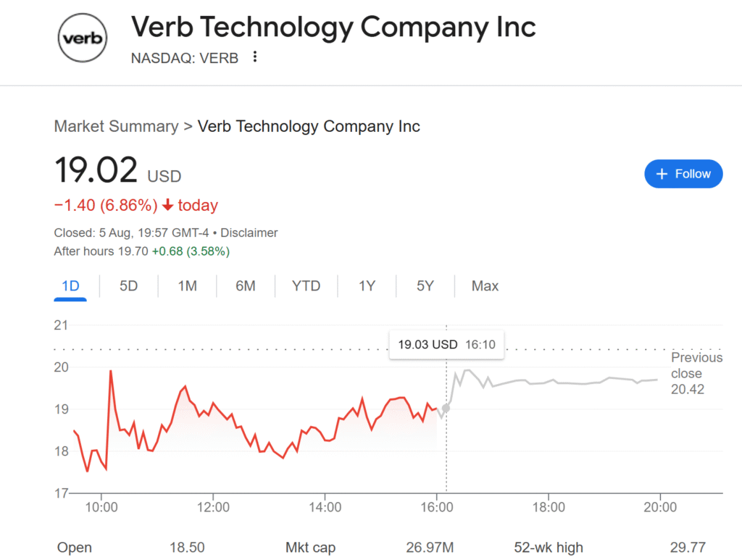
Task: Open the three-dot more options menu
Action: pyautogui.click(x=254, y=57)
